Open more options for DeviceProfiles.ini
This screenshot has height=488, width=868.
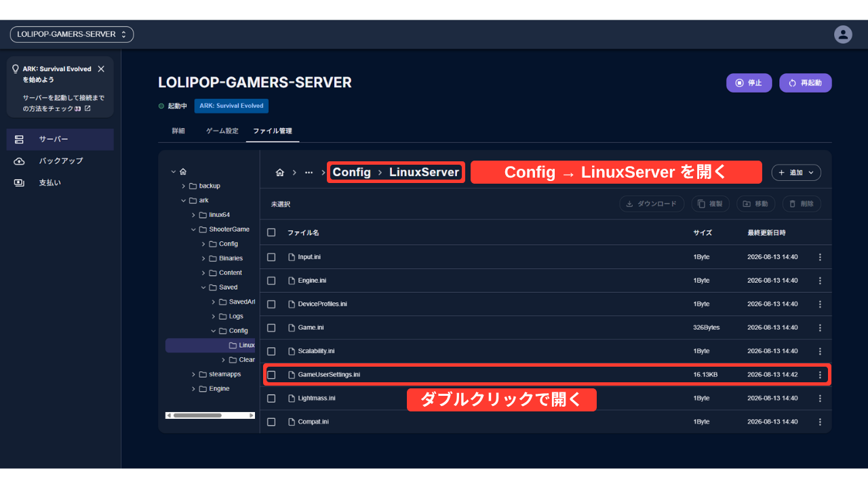click(820, 304)
